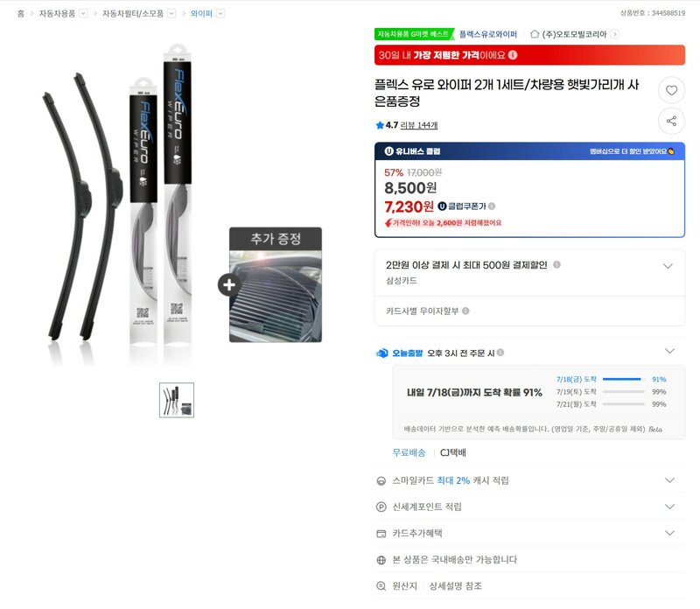Expand the 오늘출발 delivery info section

(x=669, y=351)
